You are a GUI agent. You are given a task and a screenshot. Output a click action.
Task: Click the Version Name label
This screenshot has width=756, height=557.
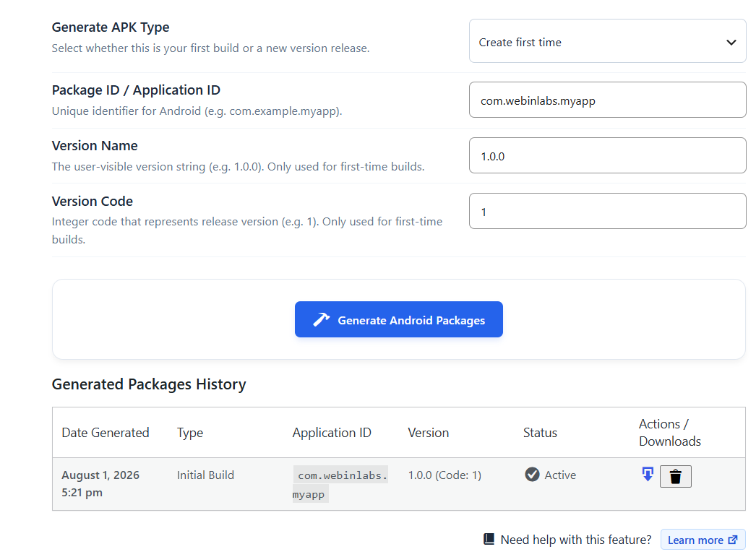tap(95, 145)
